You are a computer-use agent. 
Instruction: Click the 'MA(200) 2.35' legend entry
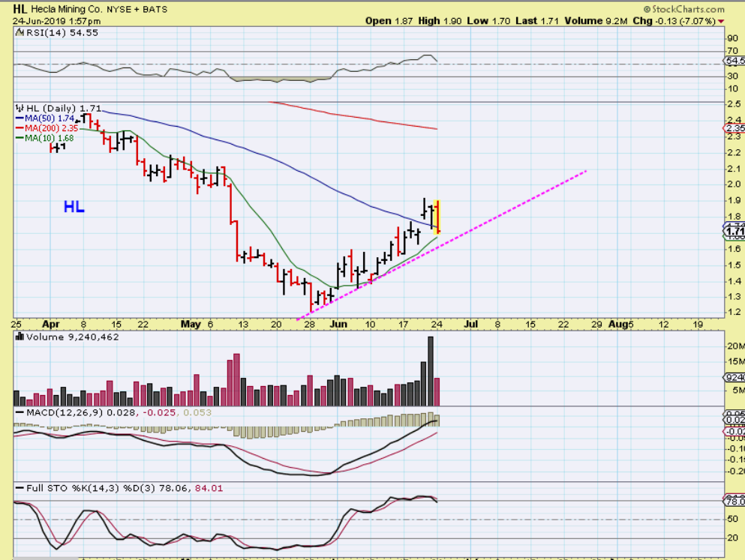coord(47,128)
